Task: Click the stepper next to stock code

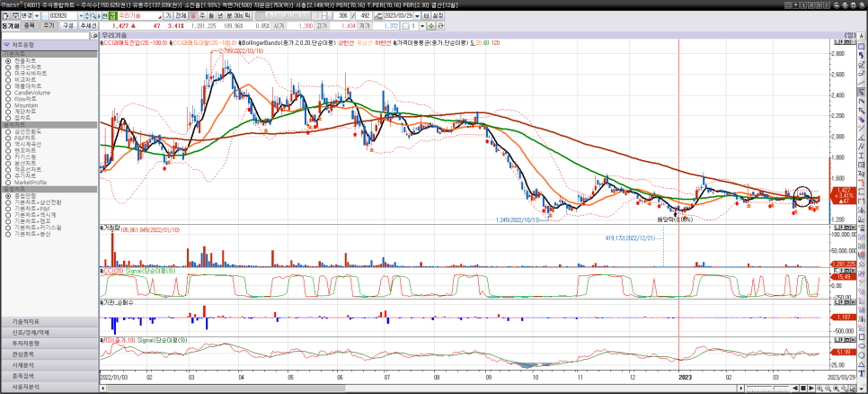Action: [x=87, y=16]
